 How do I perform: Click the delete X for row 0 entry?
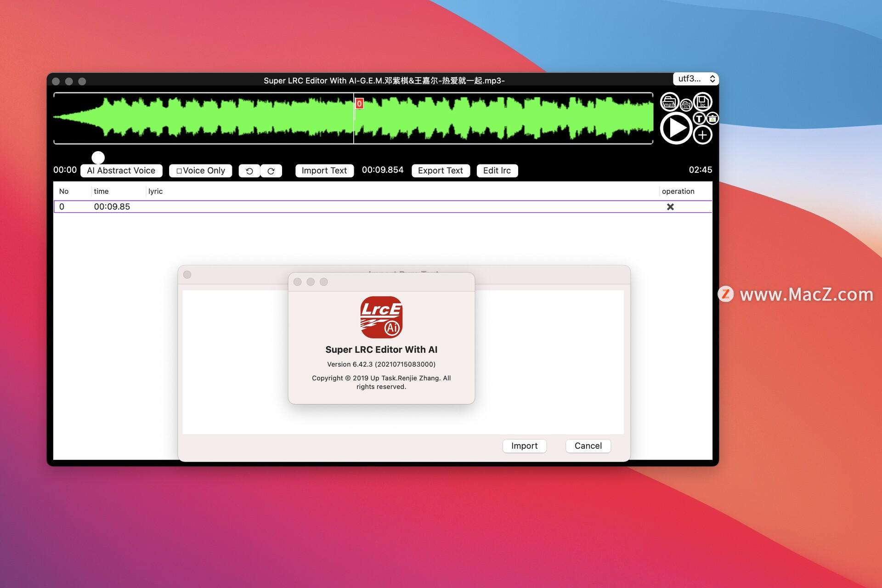[x=669, y=206]
